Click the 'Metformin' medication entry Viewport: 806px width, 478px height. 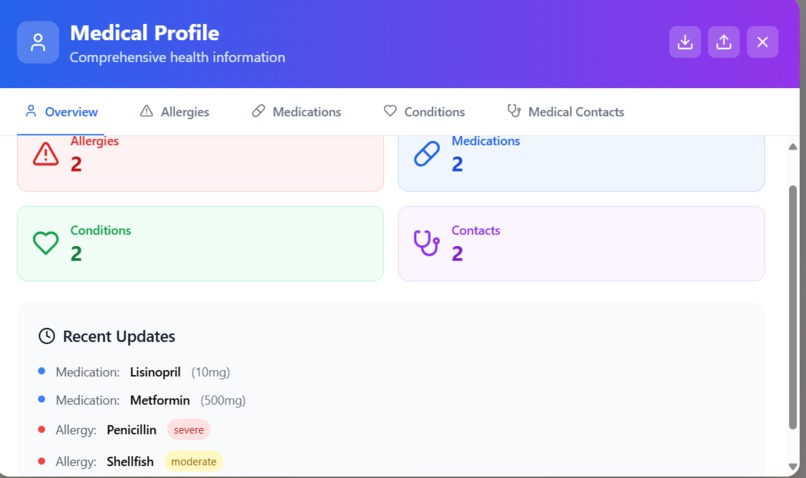click(x=160, y=400)
